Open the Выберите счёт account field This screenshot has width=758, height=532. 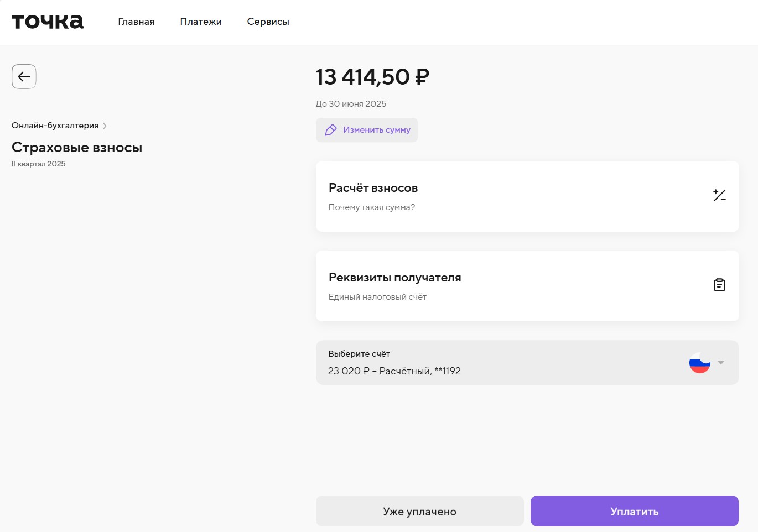[x=498, y=363]
